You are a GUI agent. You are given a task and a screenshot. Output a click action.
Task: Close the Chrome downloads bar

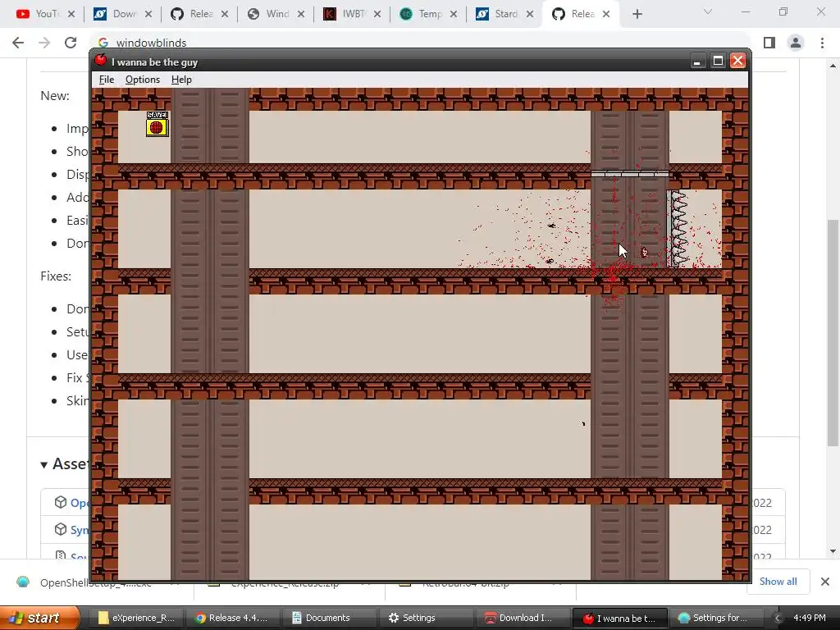825,582
